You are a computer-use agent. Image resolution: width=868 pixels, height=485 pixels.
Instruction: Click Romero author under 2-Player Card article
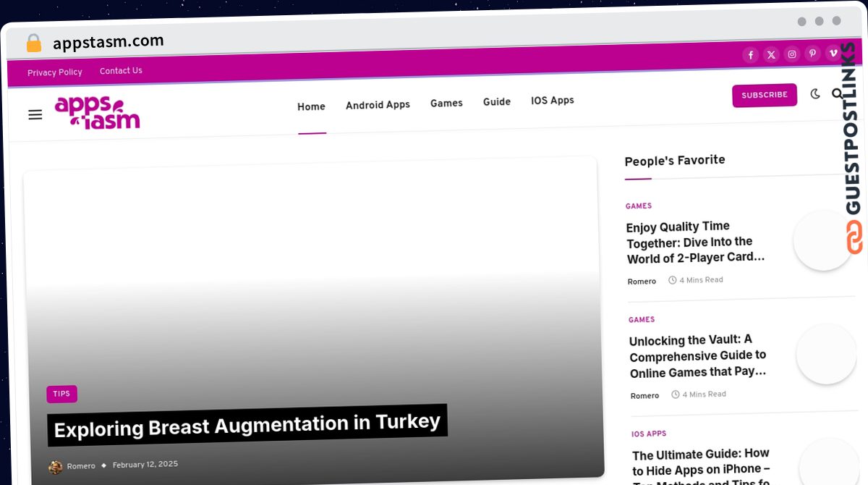tap(642, 282)
